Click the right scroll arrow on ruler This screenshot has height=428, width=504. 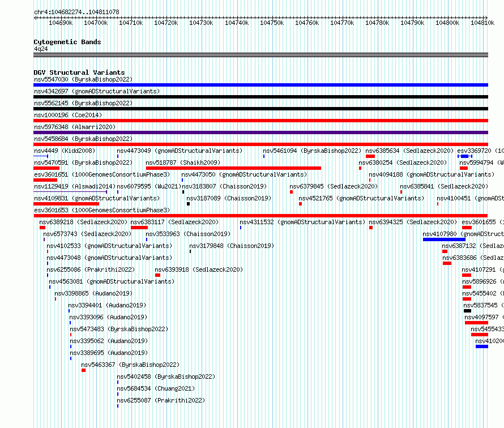click(486, 18)
